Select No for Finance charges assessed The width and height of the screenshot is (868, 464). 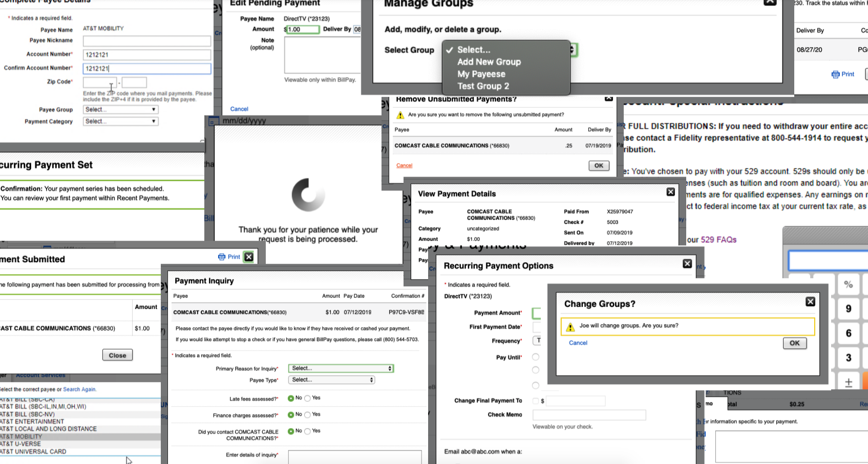coord(291,414)
